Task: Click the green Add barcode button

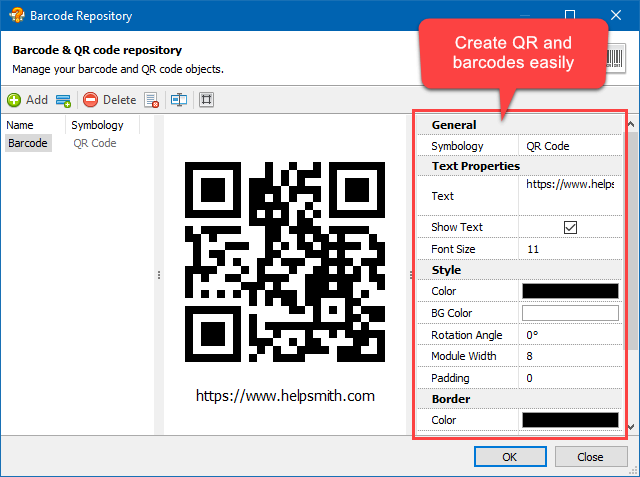Action: [27, 100]
